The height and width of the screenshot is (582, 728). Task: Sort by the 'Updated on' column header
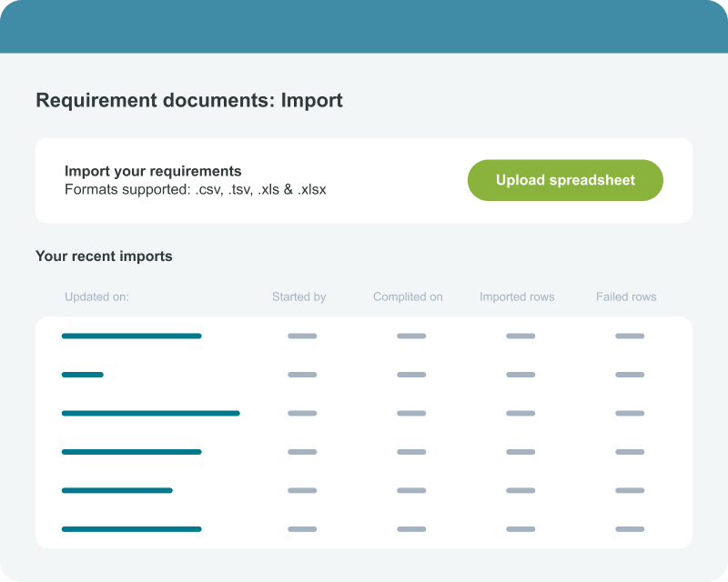[96, 296]
